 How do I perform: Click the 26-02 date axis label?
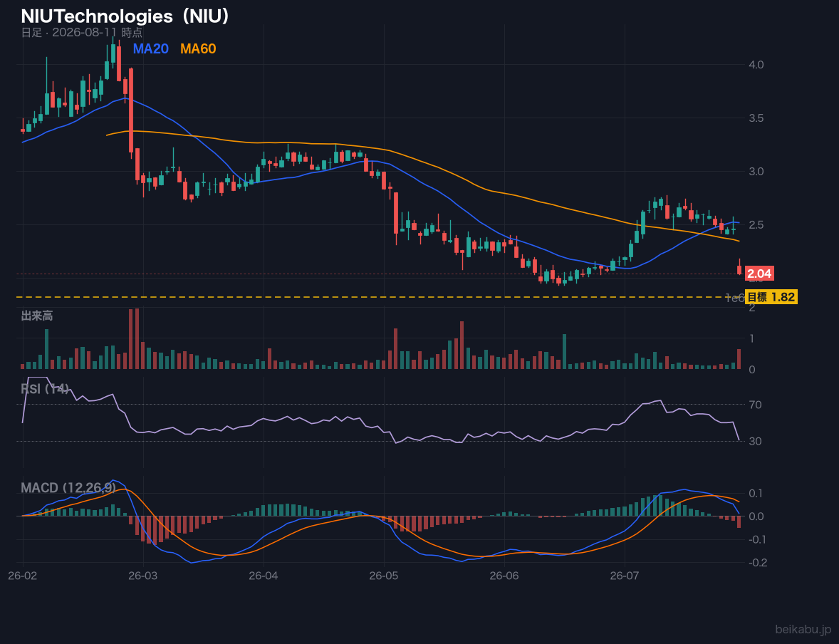pos(23,576)
